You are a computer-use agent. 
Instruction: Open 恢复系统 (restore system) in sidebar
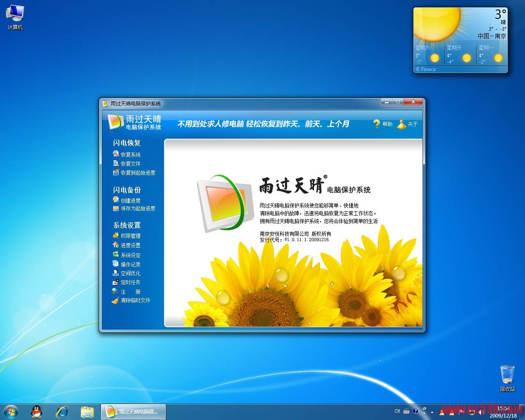point(127,155)
